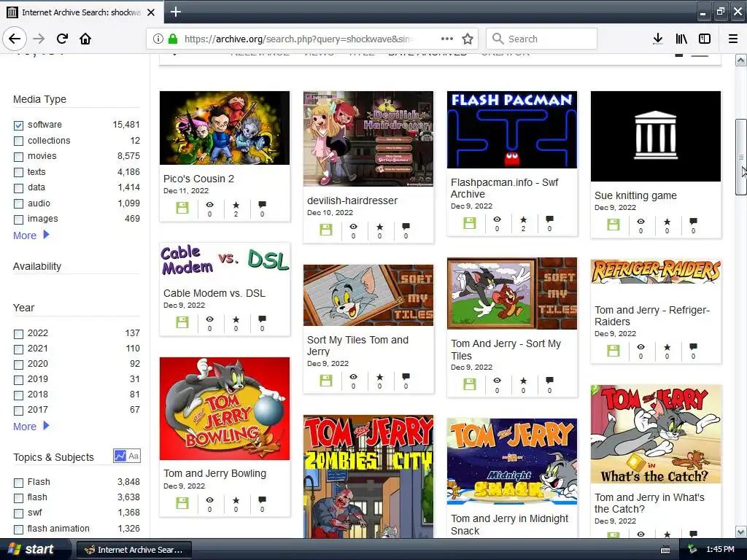Click the scrollbar down arrow
Viewport: 747px width, 560px height.
coord(740,532)
